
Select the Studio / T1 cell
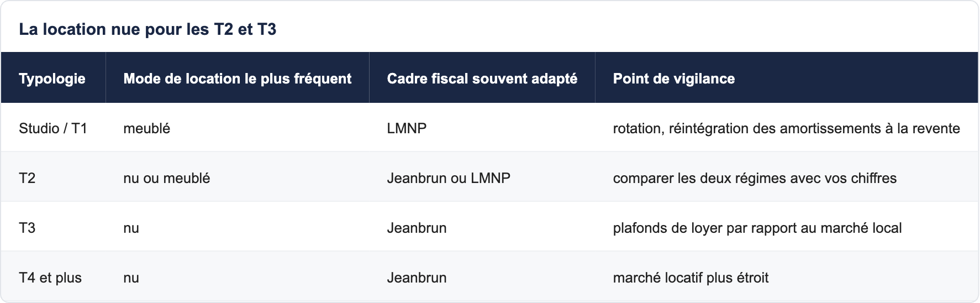(53, 128)
